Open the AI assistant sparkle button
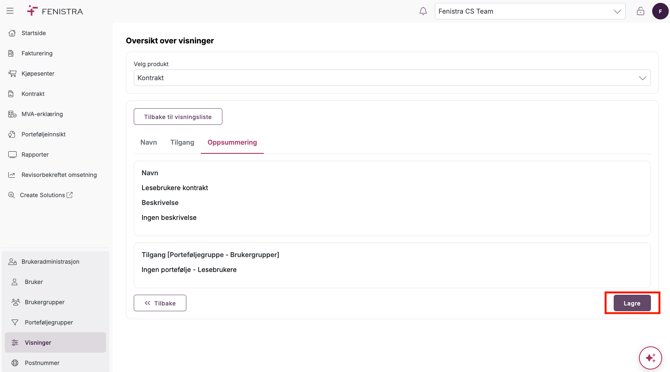 (650, 357)
